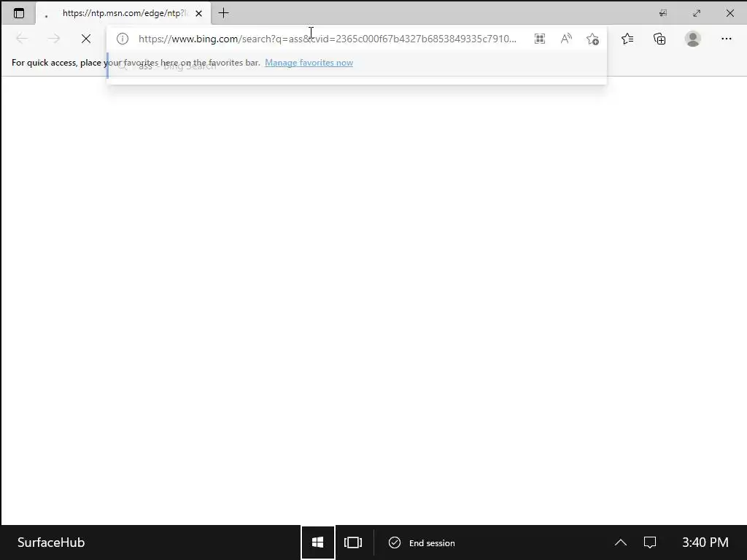View site information icon in address bar
747x560 pixels.
[x=123, y=39]
